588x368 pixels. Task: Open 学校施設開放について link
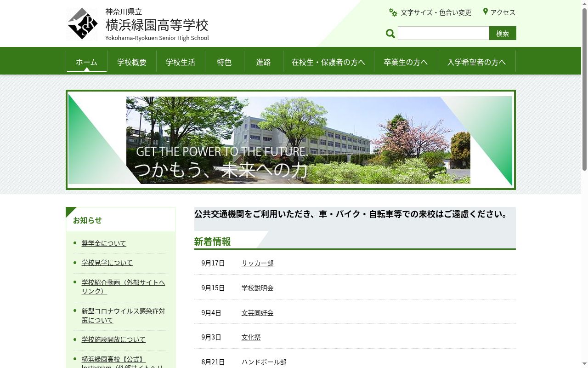[x=113, y=339]
